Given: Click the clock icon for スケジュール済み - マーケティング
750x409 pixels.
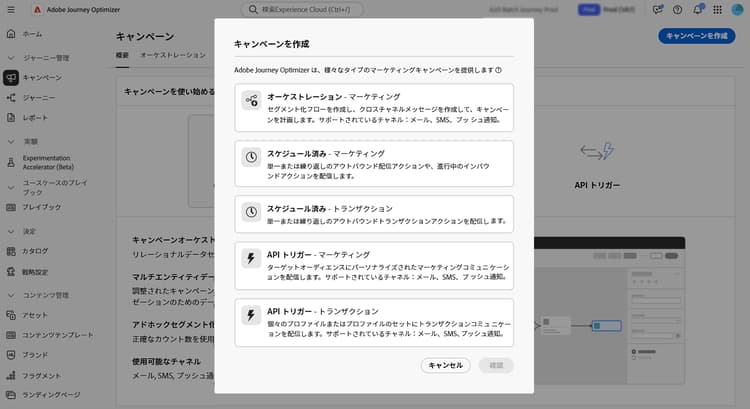Looking at the screenshot, I should (251, 157).
